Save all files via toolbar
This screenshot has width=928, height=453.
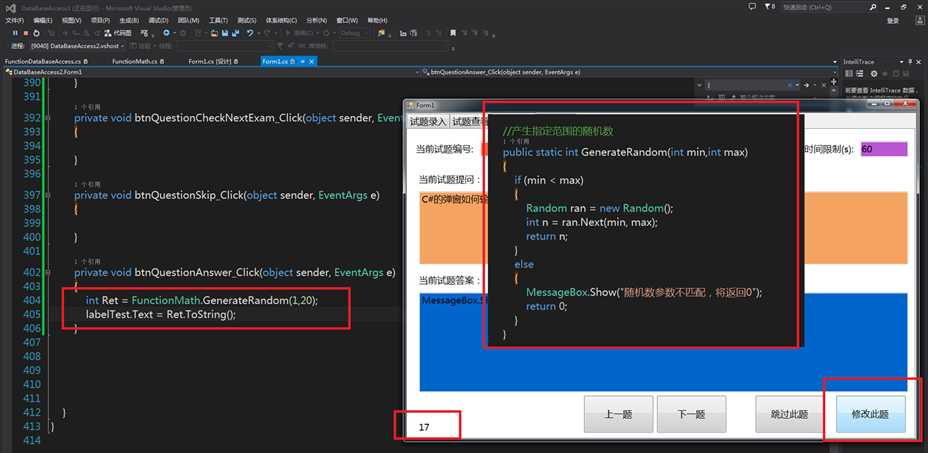[x=236, y=33]
